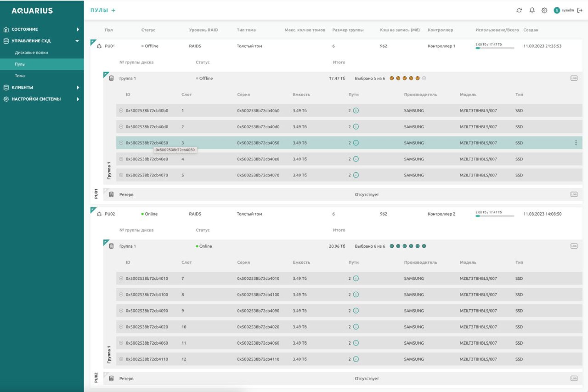Click PU02 used capacity progress bar

point(495,216)
